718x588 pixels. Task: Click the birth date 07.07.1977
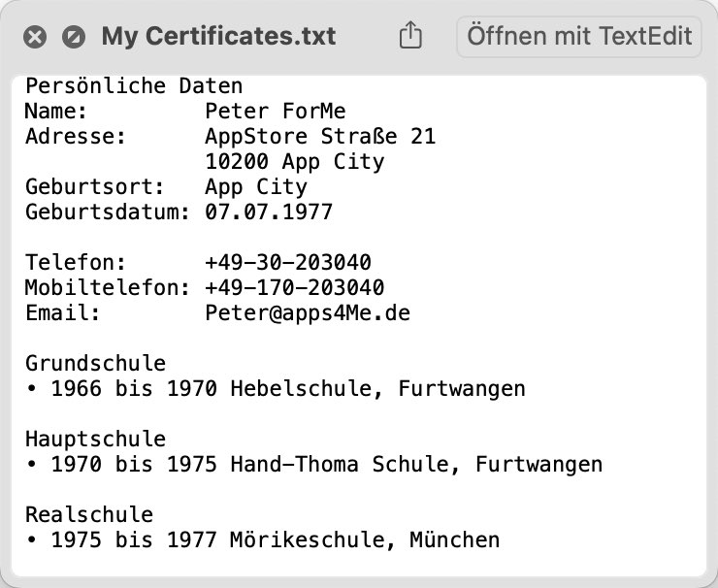coord(269,212)
